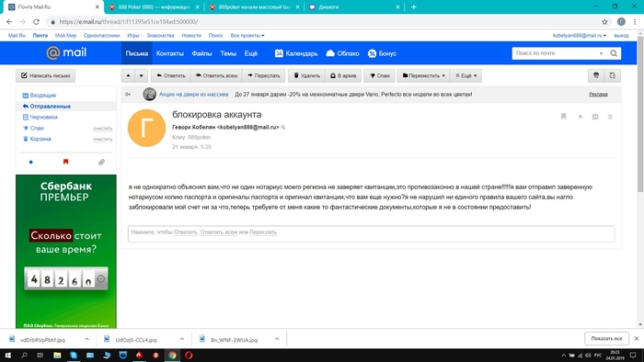This screenshot has height=362, width=644.
Task: Flag the letter with bookmark icon
Action: [563, 117]
